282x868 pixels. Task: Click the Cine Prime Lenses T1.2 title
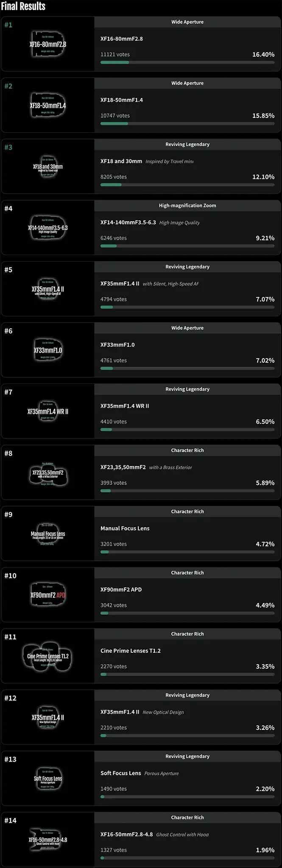[131, 651]
